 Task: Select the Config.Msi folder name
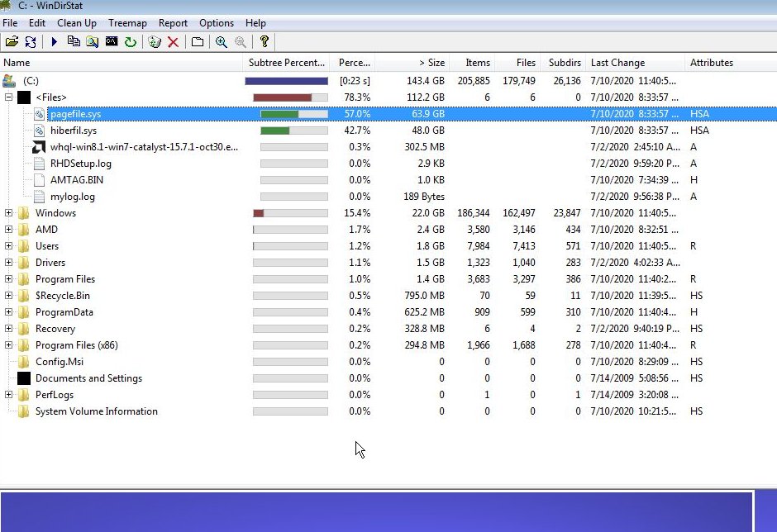point(60,362)
